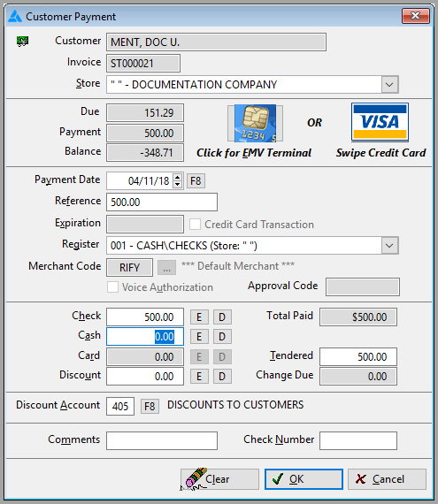The width and height of the screenshot is (438, 504).
Task: Click the E button next to Check
Action: (x=199, y=317)
